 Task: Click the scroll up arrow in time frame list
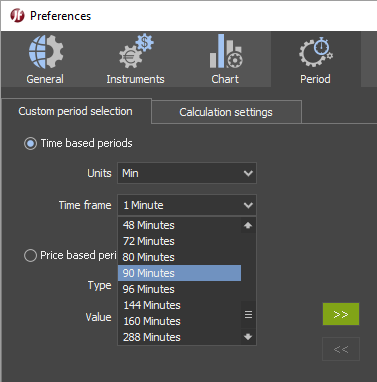point(248,225)
